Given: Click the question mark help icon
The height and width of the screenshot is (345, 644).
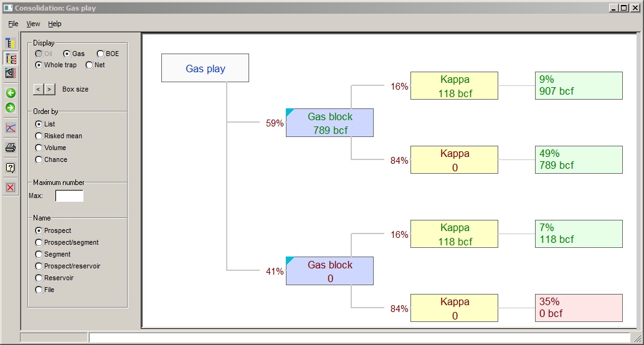Looking at the screenshot, I should (x=10, y=168).
